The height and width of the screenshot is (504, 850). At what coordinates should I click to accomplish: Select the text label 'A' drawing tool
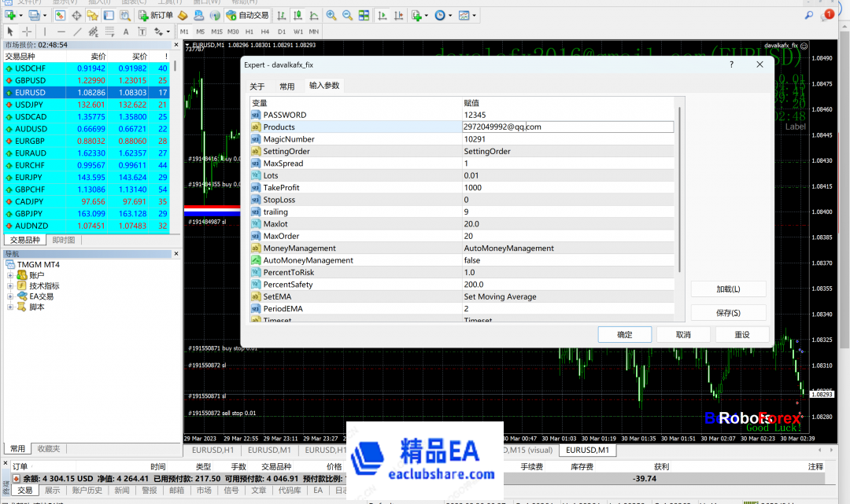[126, 31]
